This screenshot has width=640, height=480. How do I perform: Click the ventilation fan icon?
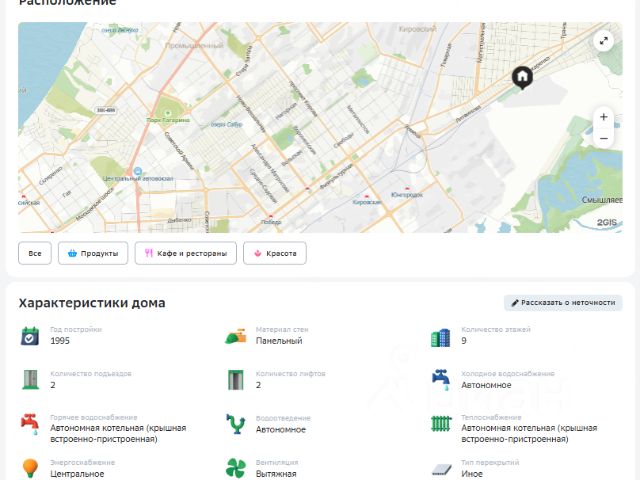pos(236,468)
